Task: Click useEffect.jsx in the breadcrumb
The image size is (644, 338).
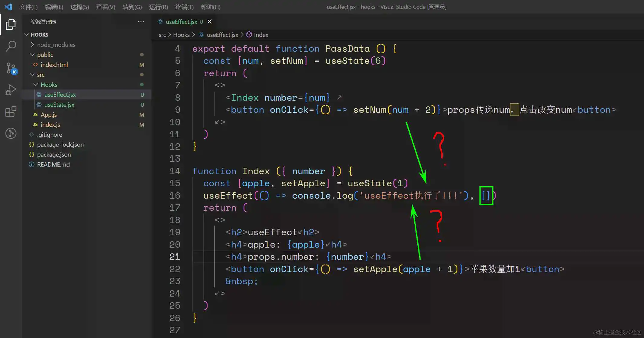Action: (222, 35)
